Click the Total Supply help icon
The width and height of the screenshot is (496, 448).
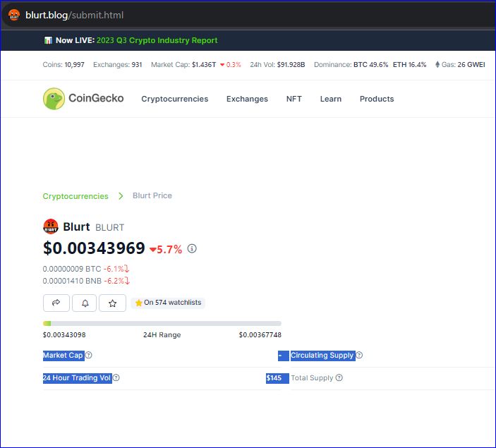[x=339, y=377]
